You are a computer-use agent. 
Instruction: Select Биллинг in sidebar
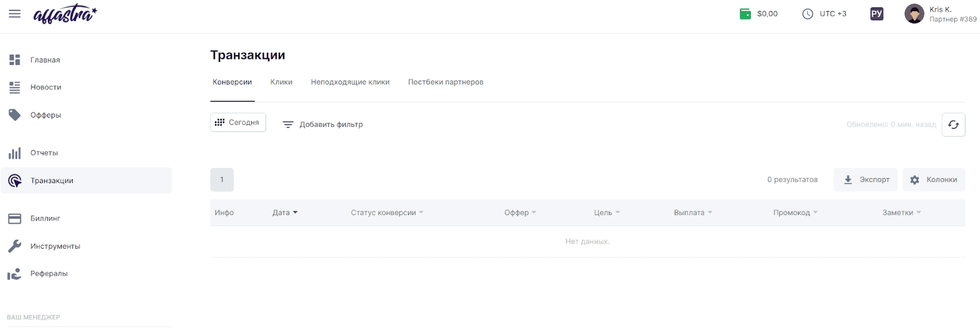45,218
